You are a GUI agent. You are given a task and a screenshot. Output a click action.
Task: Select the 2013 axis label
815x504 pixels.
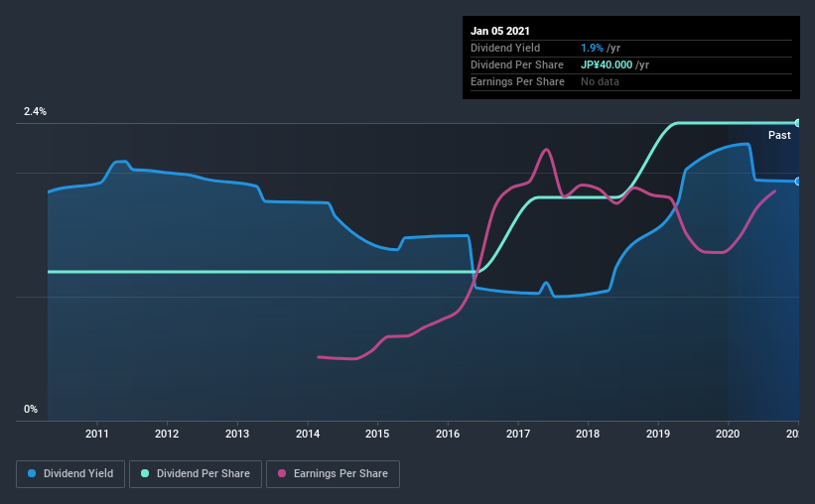[237, 434]
